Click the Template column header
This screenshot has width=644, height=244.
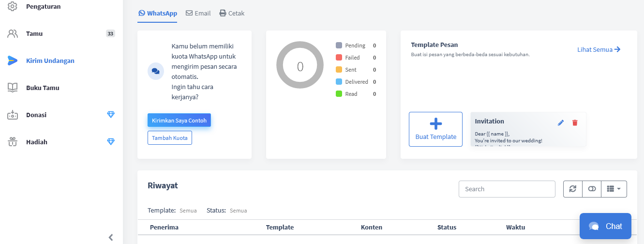pyautogui.click(x=280, y=227)
